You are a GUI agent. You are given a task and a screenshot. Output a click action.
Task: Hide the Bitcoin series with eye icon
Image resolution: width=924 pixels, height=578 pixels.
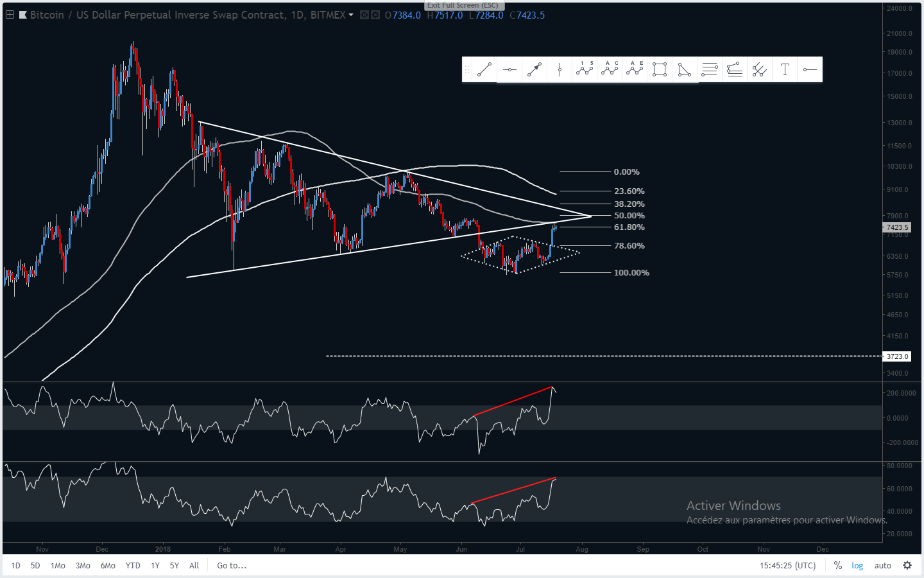(364, 15)
